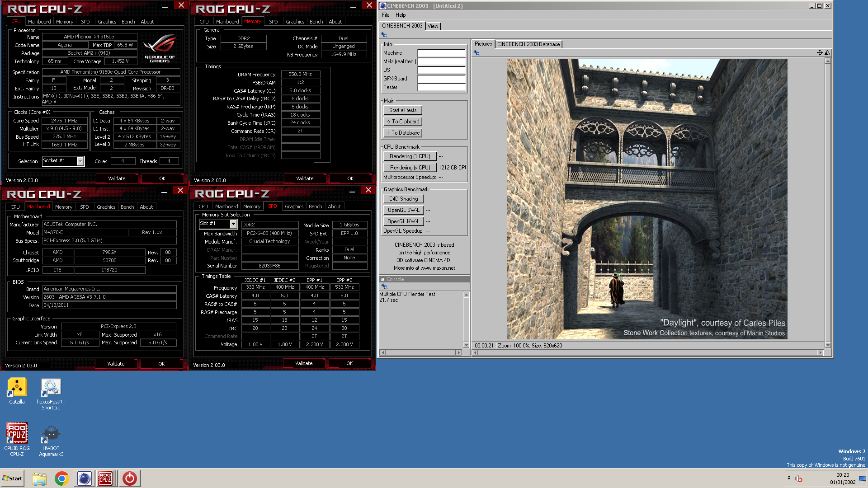Switch to ROG CPU-Z via taskbar icon
This screenshot has height=488, width=868.
point(105,479)
